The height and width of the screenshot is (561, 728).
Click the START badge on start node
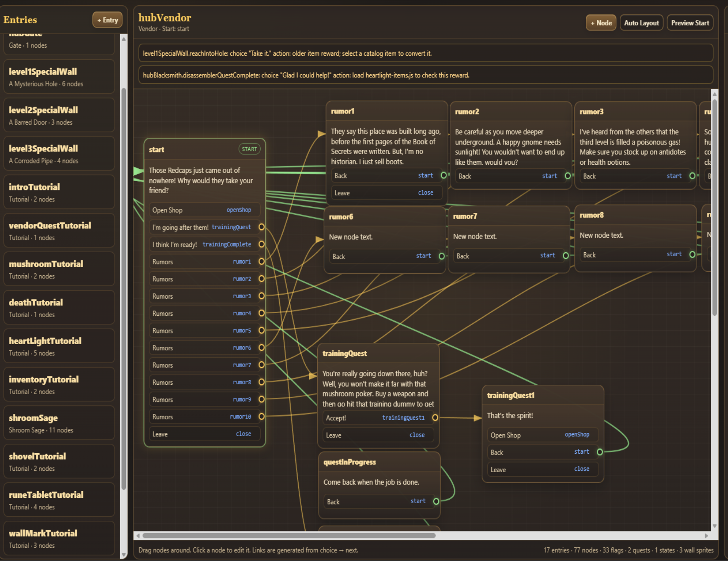pyautogui.click(x=249, y=149)
